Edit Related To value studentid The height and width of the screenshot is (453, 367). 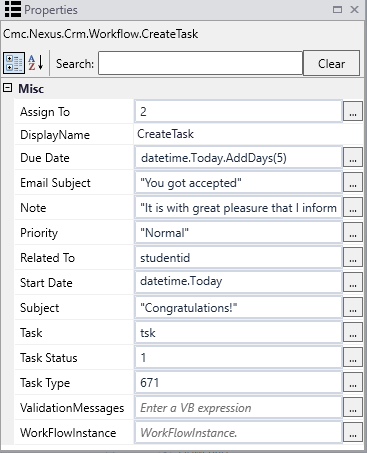tap(238, 258)
